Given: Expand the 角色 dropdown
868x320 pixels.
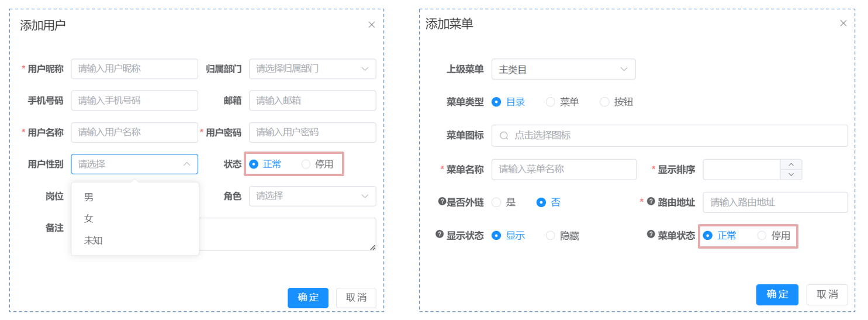Looking at the screenshot, I should (312, 196).
